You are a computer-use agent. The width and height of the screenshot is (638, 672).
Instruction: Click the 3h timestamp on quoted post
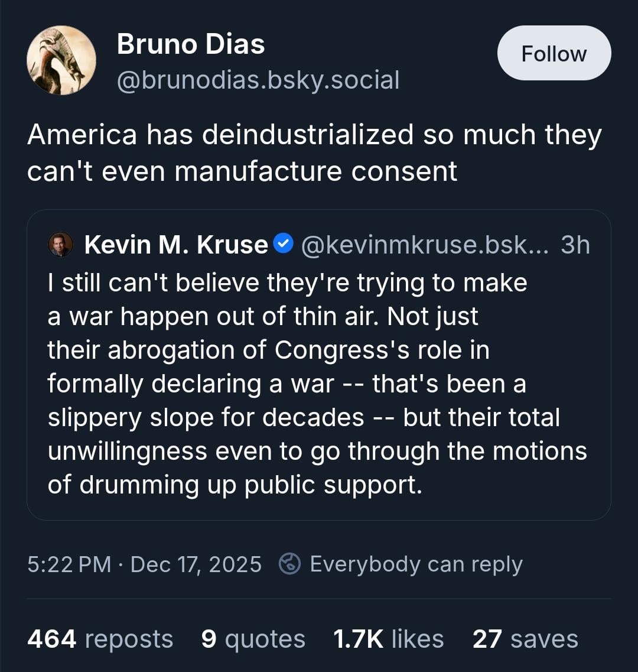[x=575, y=245]
